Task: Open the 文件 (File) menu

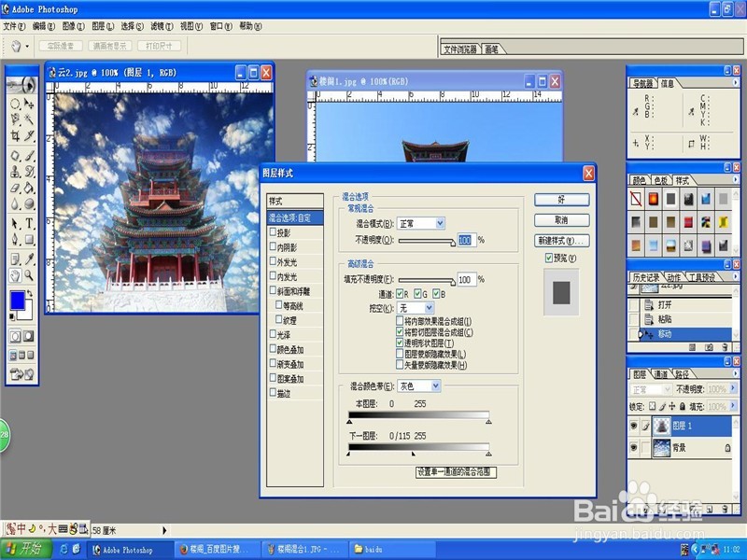Action: point(14,26)
